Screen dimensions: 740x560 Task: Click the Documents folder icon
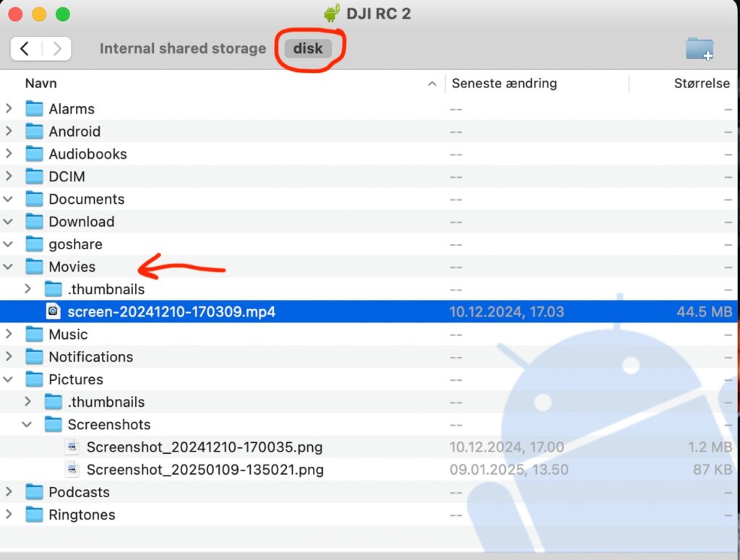[x=34, y=199]
